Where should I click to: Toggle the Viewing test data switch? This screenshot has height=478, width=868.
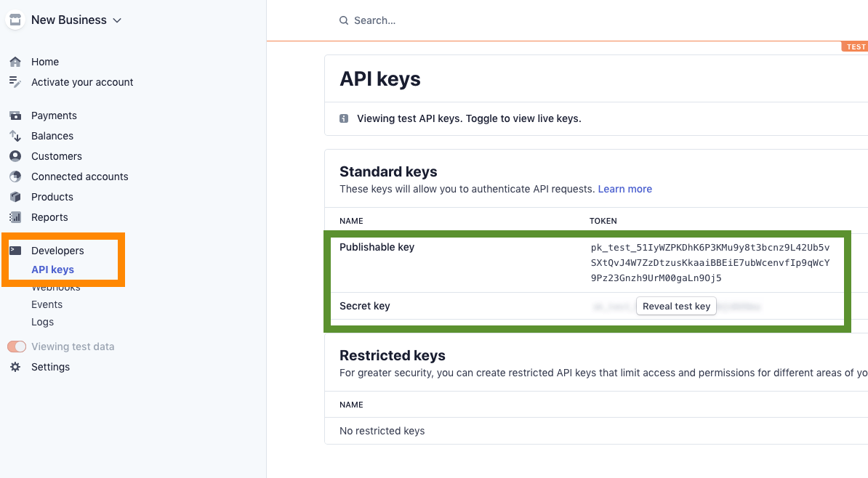17,347
